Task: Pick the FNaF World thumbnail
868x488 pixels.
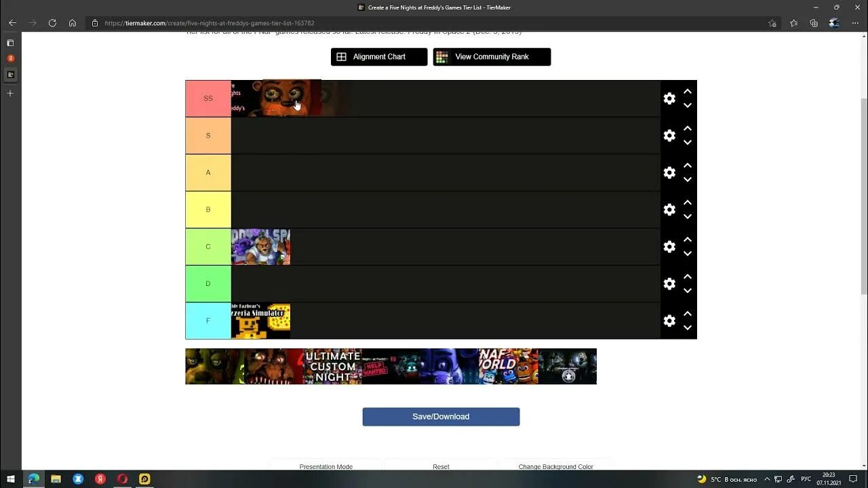Action: pos(509,367)
